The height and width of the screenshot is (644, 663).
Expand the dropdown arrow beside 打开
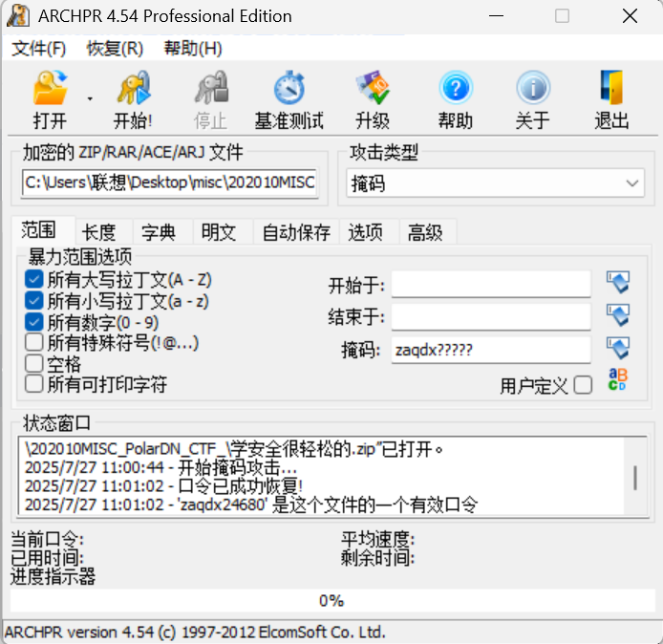tap(90, 99)
